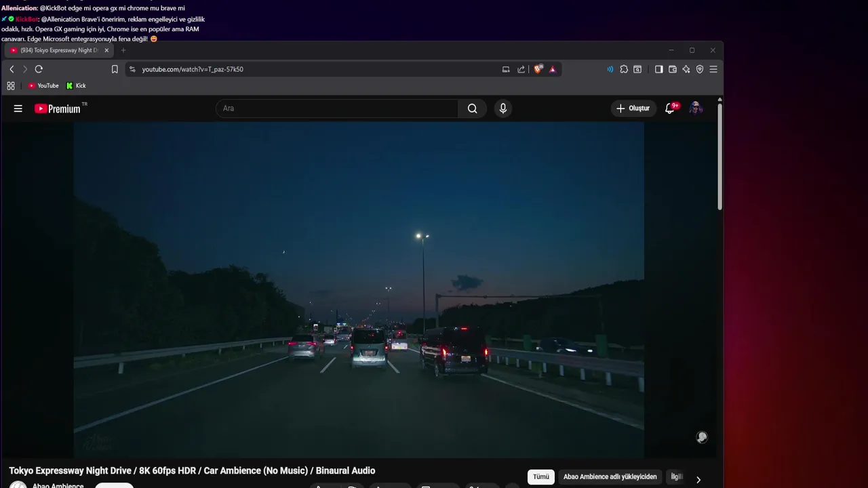Go forward with the browser forward arrow

click(25, 69)
